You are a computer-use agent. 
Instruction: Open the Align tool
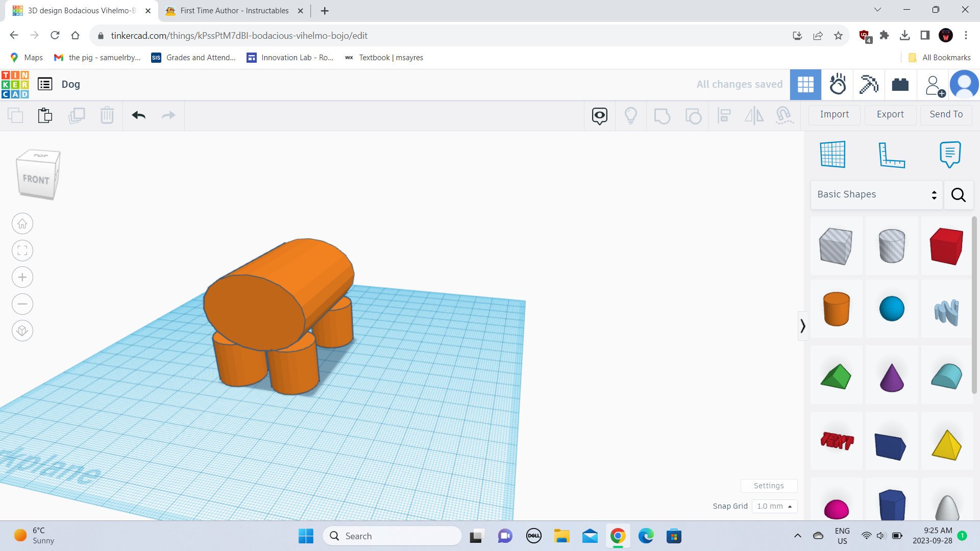[x=724, y=116]
